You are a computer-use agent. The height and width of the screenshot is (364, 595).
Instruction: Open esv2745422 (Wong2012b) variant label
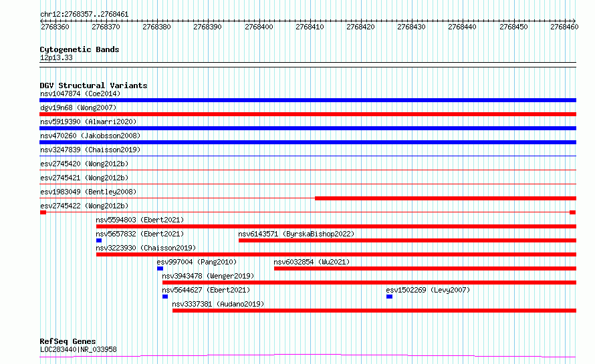point(84,206)
